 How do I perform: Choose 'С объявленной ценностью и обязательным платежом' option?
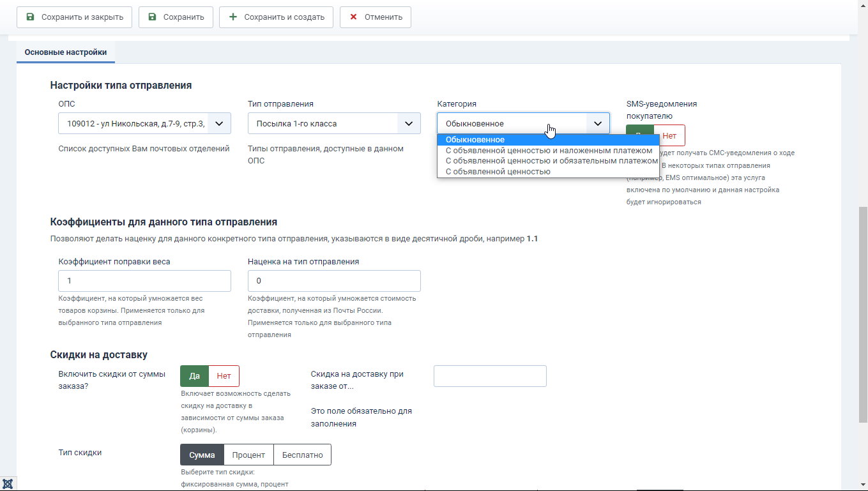point(551,161)
